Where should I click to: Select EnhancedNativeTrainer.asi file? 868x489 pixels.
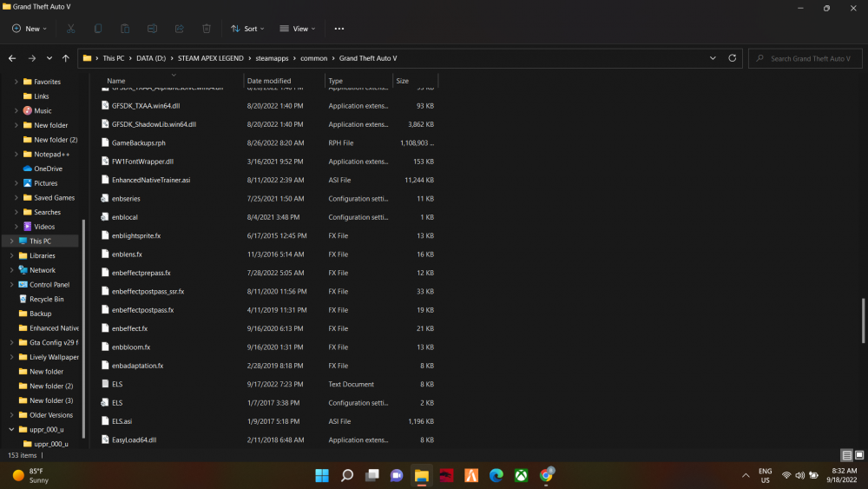[151, 180]
